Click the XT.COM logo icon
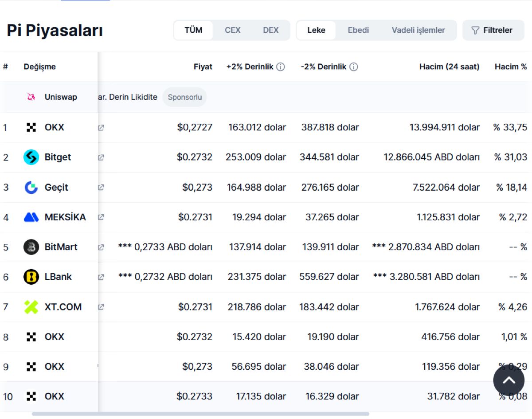Image resolution: width=532 pixels, height=419 pixels. click(x=31, y=307)
